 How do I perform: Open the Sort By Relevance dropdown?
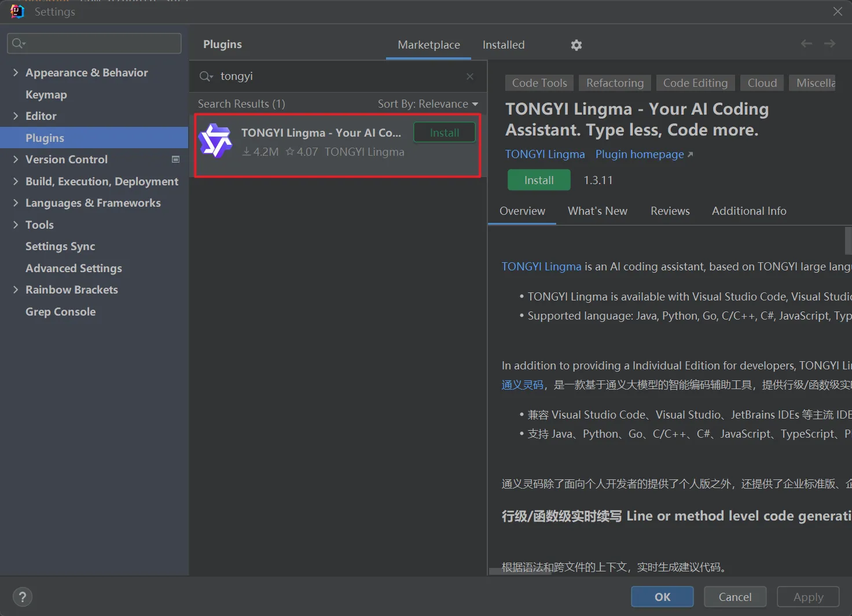pos(428,104)
